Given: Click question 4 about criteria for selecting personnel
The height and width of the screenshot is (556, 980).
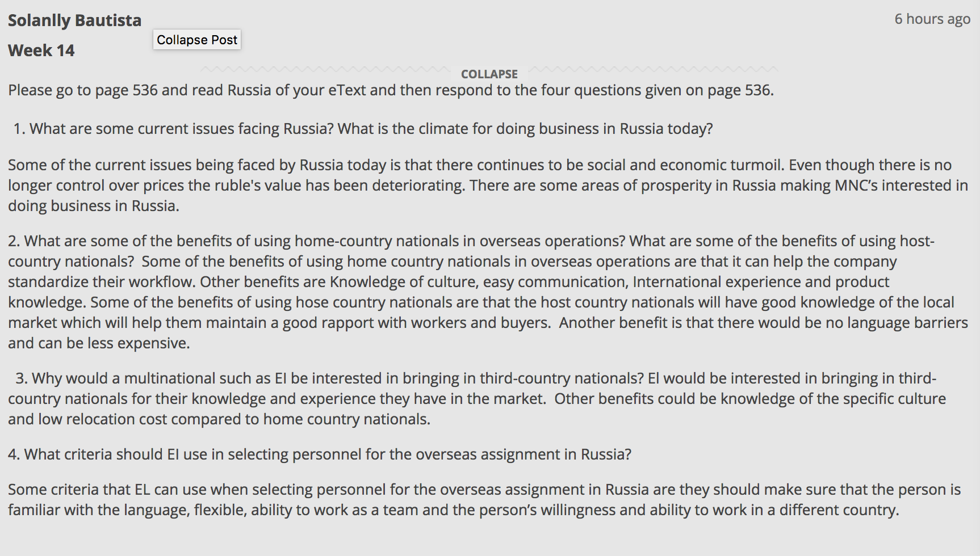Looking at the screenshot, I should [x=320, y=454].
